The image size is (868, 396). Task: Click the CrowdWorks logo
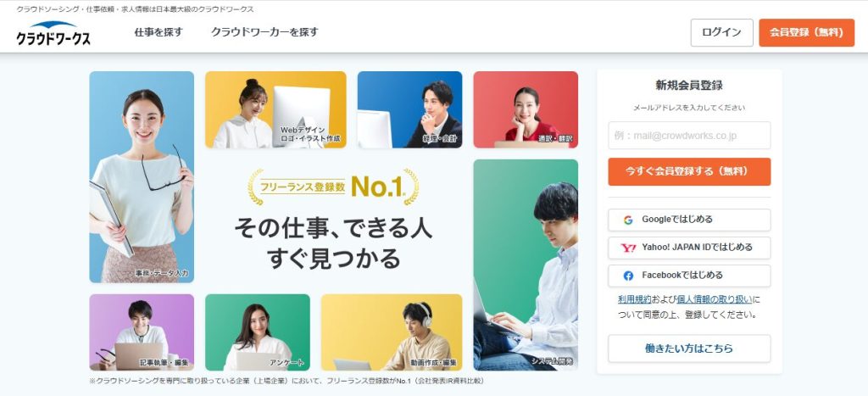click(x=53, y=33)
